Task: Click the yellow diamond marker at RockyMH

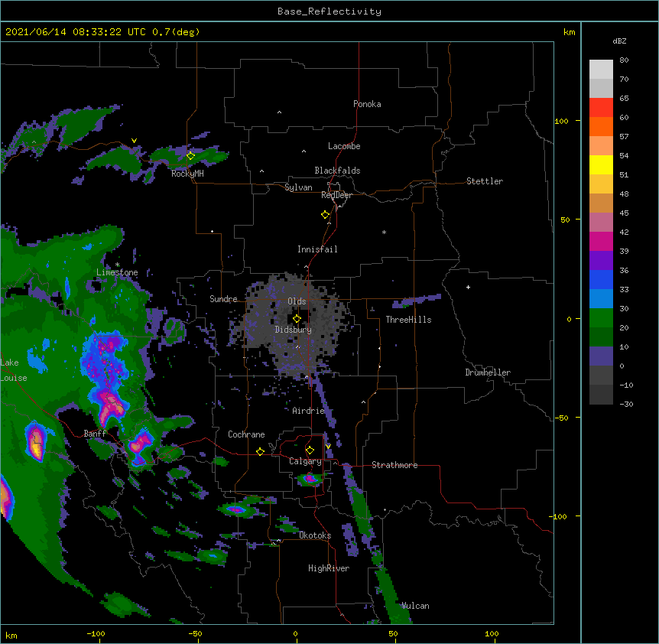Action: 191,156
